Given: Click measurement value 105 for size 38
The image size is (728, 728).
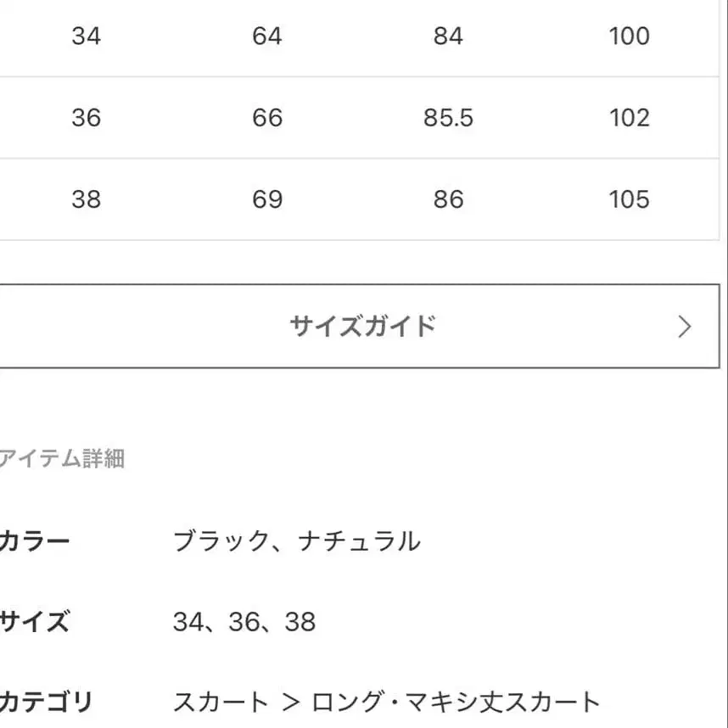Looking at the screenshot, I should pos(628,199).
